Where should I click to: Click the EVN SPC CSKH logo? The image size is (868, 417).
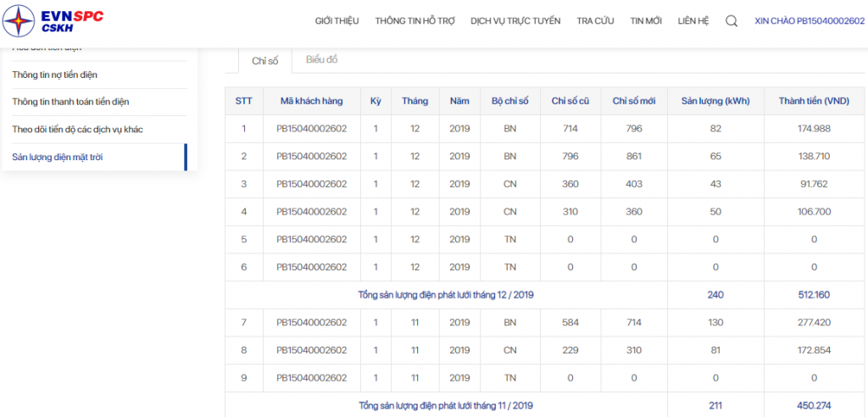53,21
